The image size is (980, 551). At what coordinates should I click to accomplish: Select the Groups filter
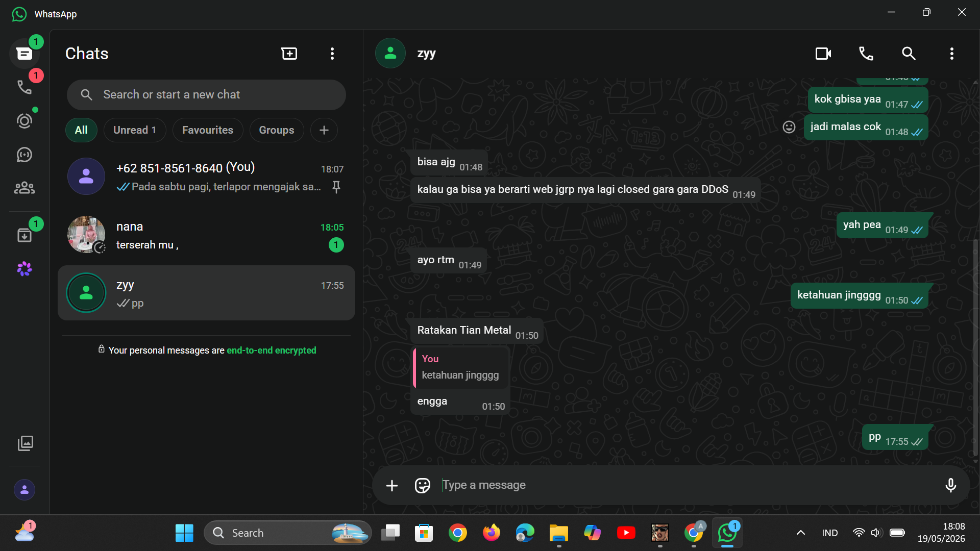(x=277, y=130)
